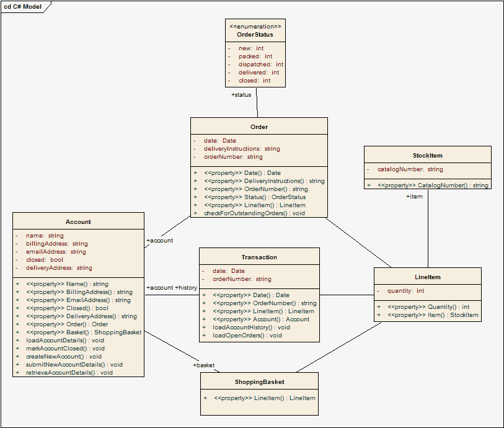
Task: Click the checkForOutstandingOrders() operation
Action: coord(254,213)
